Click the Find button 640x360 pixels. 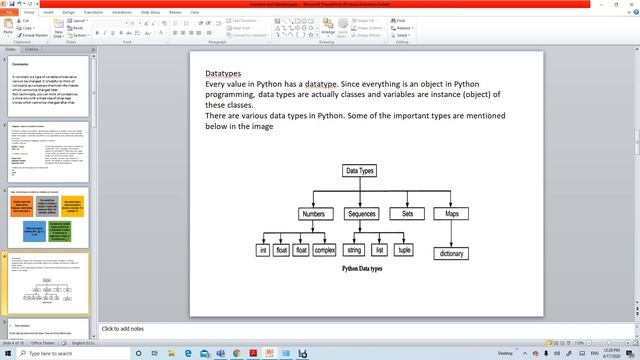coord(398,20)
